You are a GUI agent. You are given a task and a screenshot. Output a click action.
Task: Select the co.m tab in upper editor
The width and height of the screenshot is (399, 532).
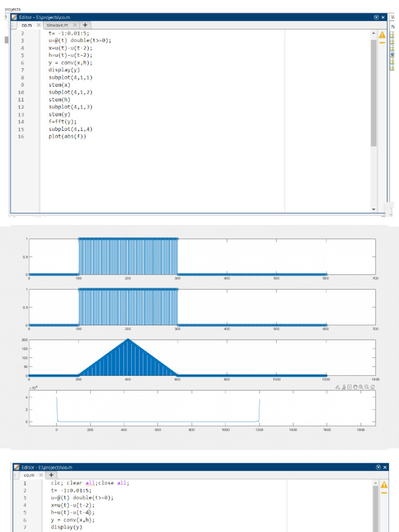point(26,25)
